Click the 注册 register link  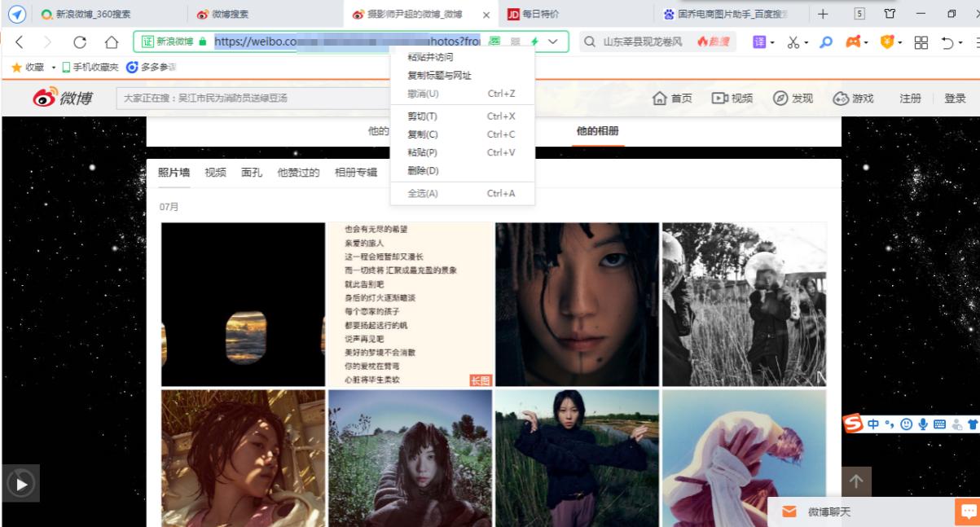coord(911,97)
